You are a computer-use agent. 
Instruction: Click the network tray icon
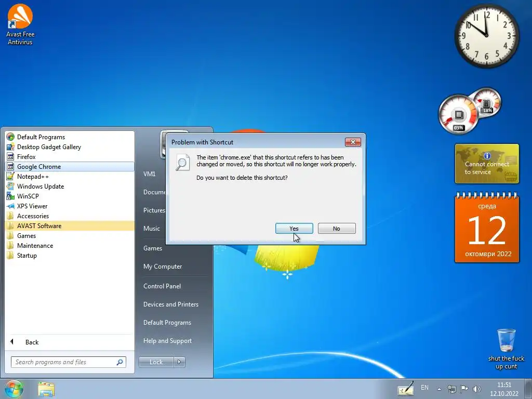click(451, 389)
